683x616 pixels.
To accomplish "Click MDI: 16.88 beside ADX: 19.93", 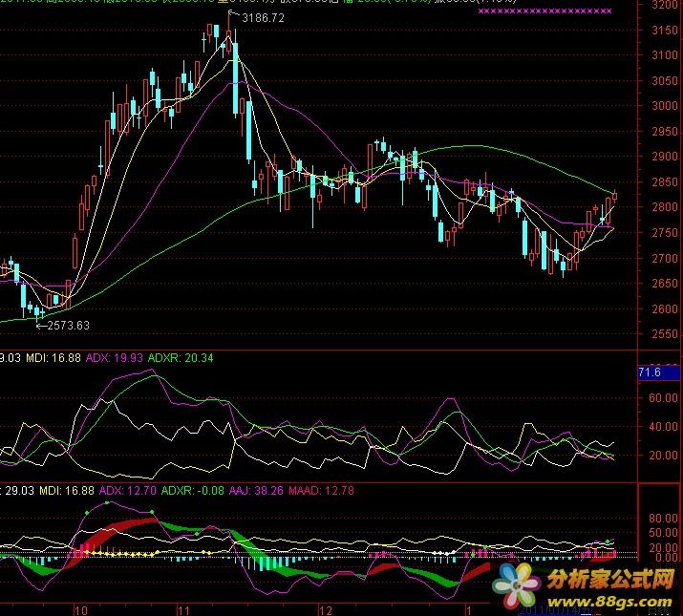I will pyautogui.click(x=53, y=358).
